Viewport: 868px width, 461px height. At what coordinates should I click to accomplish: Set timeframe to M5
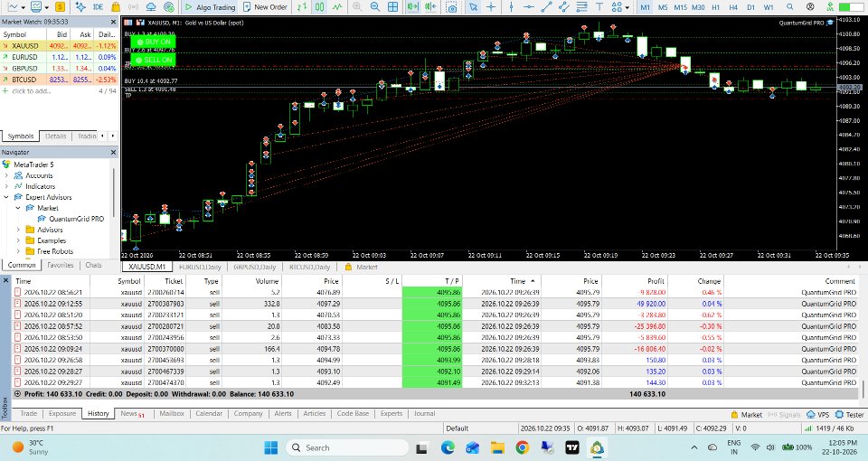point(663,7)
